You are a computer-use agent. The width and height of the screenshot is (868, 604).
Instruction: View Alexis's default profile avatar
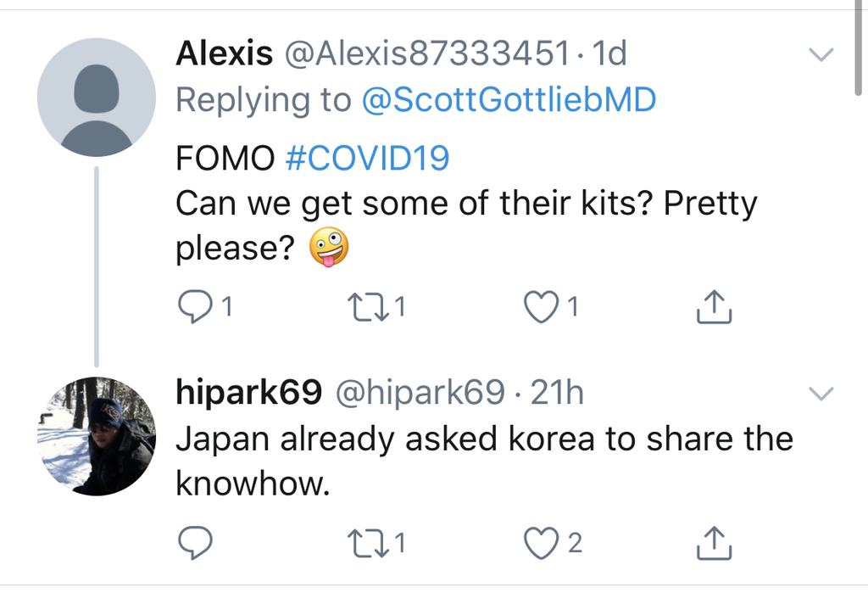tap(97, 97)
